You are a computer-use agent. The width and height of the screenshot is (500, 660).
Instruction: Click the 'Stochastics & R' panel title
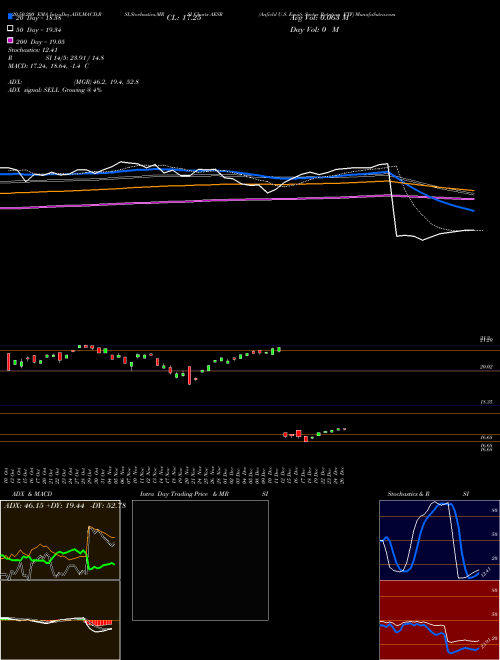[x=408, y=494]
